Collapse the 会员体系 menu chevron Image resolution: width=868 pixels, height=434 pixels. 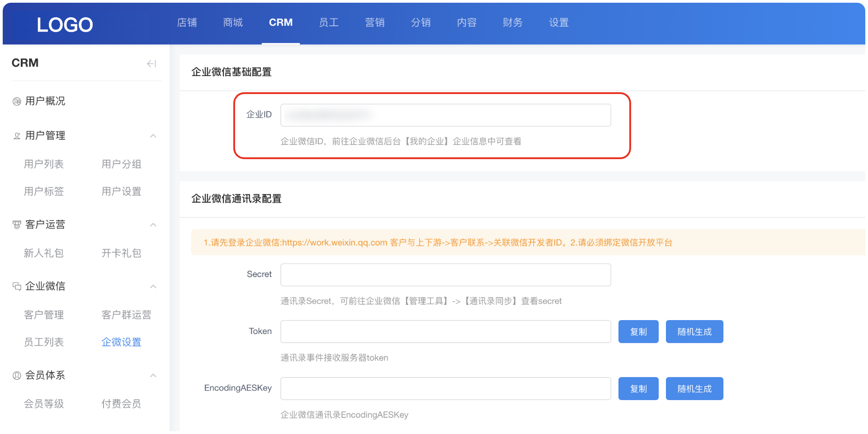153,375
